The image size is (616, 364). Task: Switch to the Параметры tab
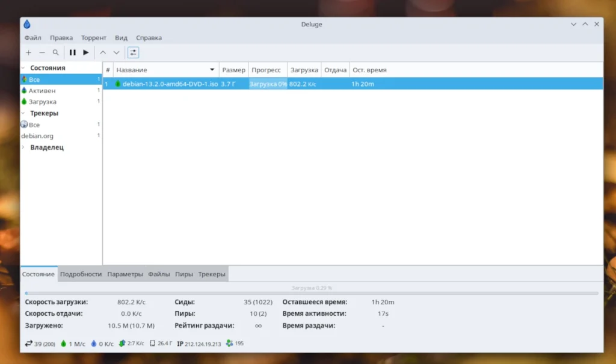pos(125,274)
